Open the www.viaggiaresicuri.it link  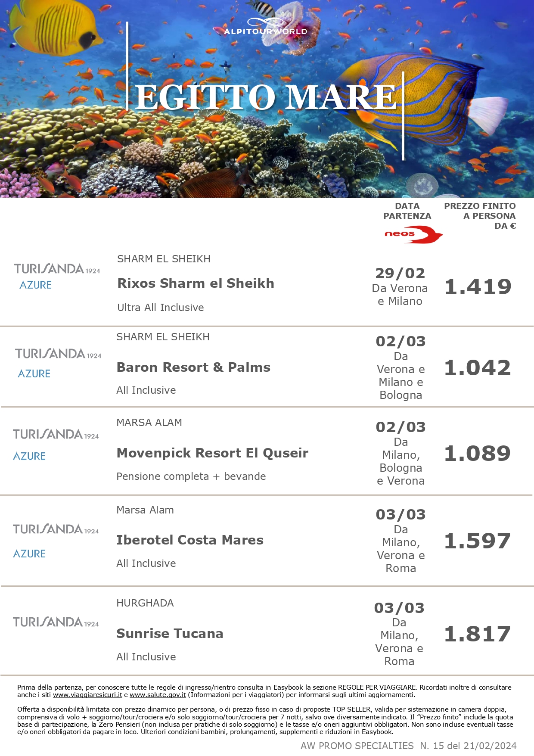87,694
